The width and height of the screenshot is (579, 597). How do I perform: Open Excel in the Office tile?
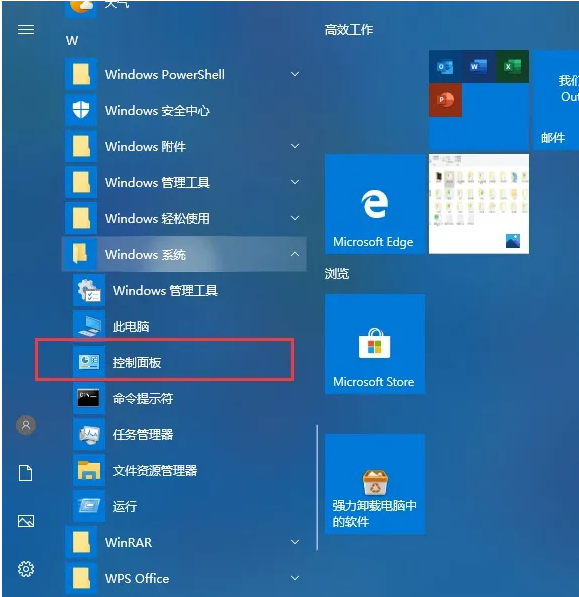click(512, 67)
